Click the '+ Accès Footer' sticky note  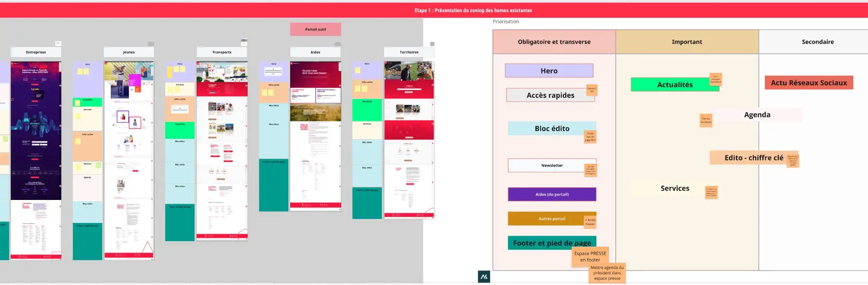pos(590,222)
